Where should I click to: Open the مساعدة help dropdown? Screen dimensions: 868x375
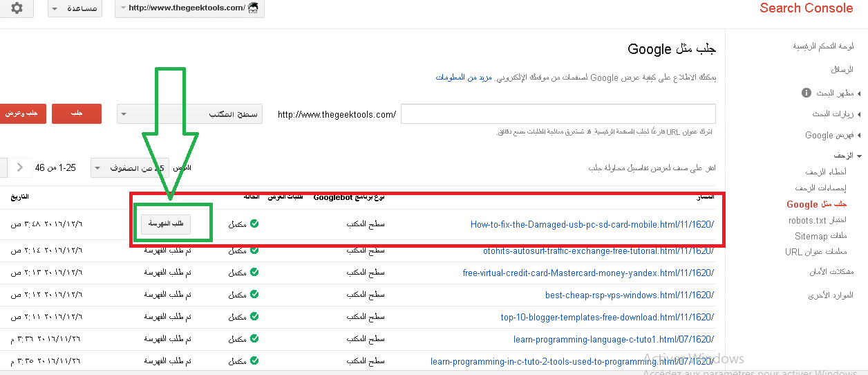point(75,8)
